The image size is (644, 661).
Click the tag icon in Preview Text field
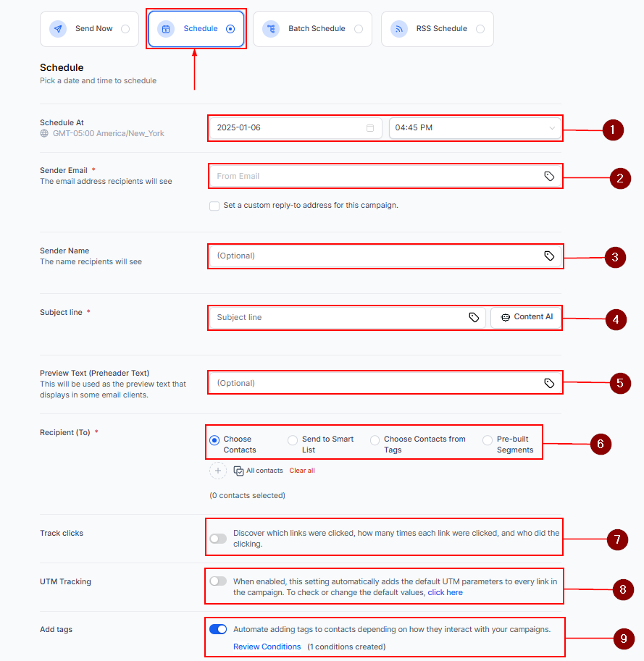[x=549, y=383]
